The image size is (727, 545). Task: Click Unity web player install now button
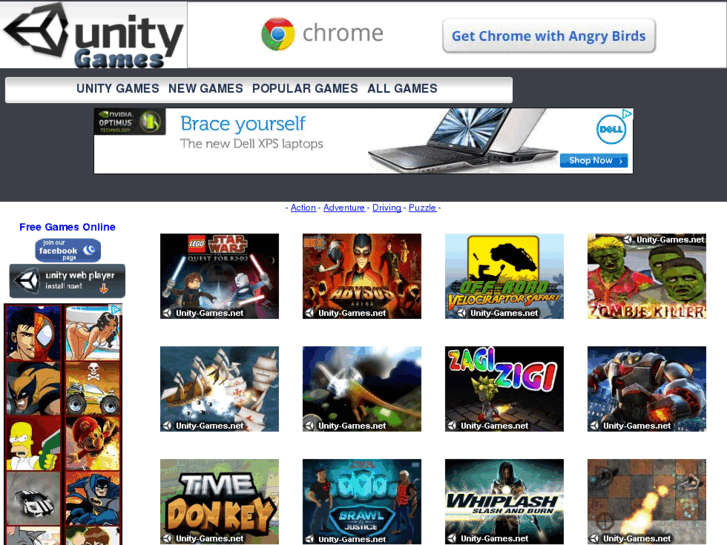[67, 281]
